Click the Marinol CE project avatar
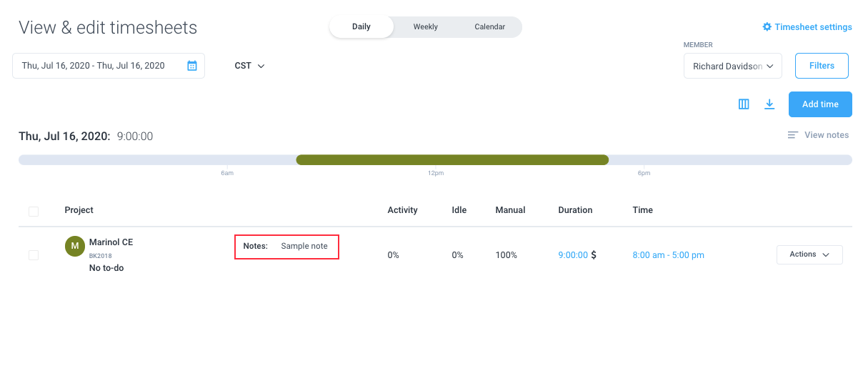 point(75,247)
